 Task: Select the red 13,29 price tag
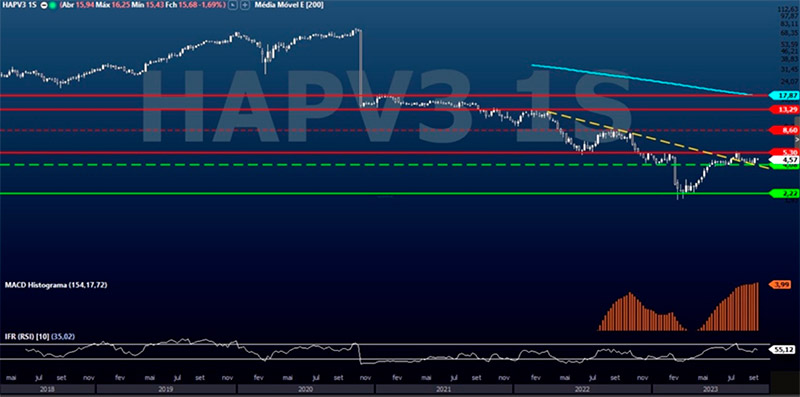point(785,110)
